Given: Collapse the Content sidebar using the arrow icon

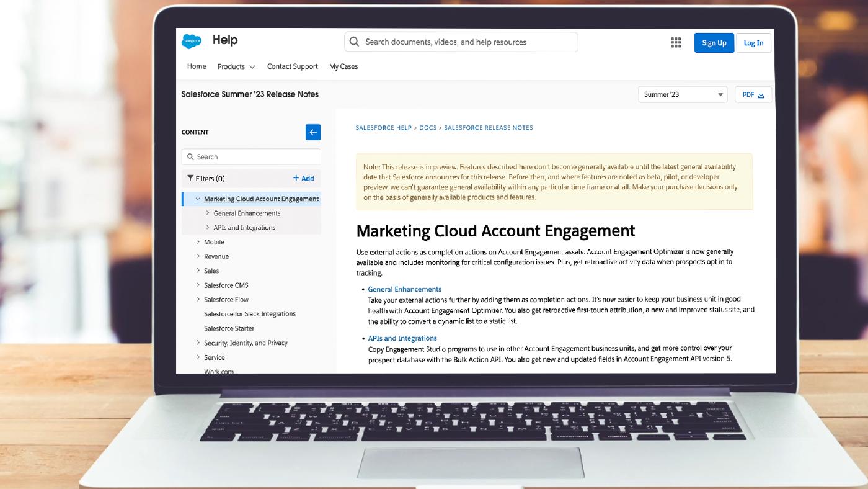Looking at the screenshot, I should (x=312, y=132).
